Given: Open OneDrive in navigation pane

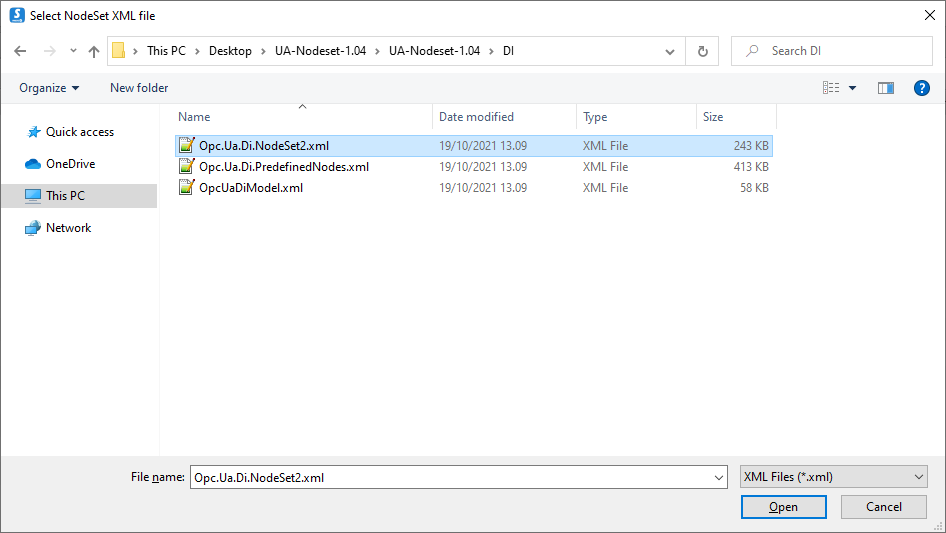Looking at the screenshot, I should (x=70, y=164).
